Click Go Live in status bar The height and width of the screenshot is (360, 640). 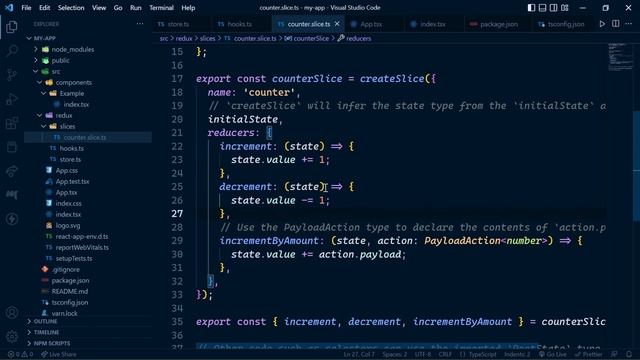[553, 354]
